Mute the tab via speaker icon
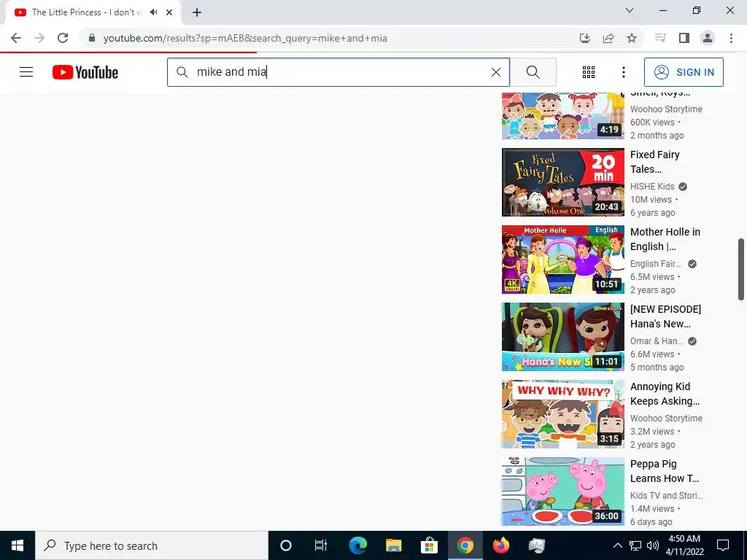This screenshot has width=747, height=560. [x=153, y=12]
